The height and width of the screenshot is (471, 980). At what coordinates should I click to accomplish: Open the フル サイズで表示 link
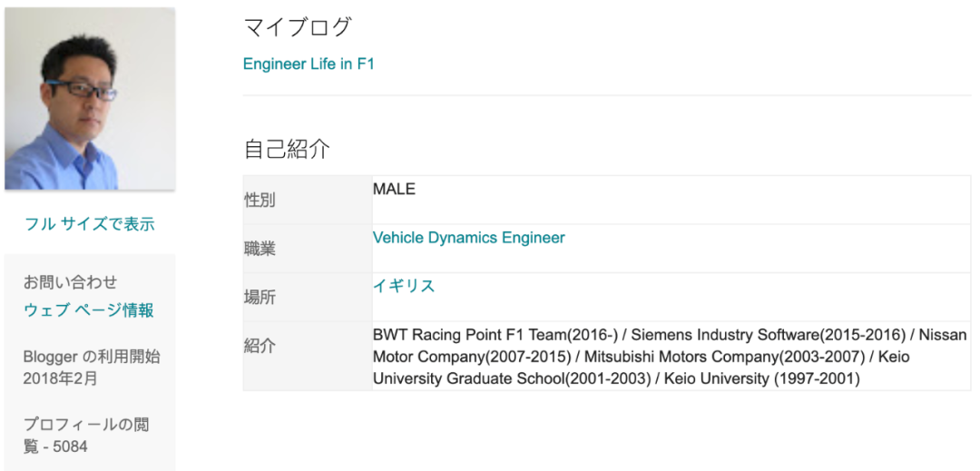coord(89,224)
